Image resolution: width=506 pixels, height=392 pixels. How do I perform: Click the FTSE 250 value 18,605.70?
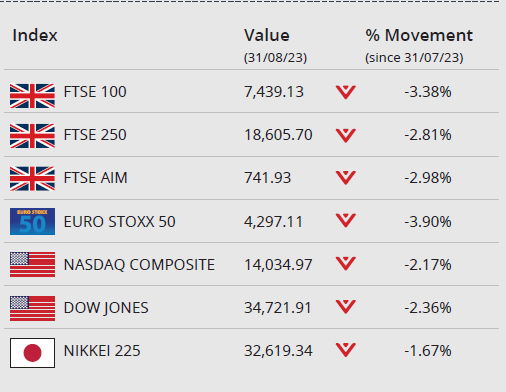278,135
